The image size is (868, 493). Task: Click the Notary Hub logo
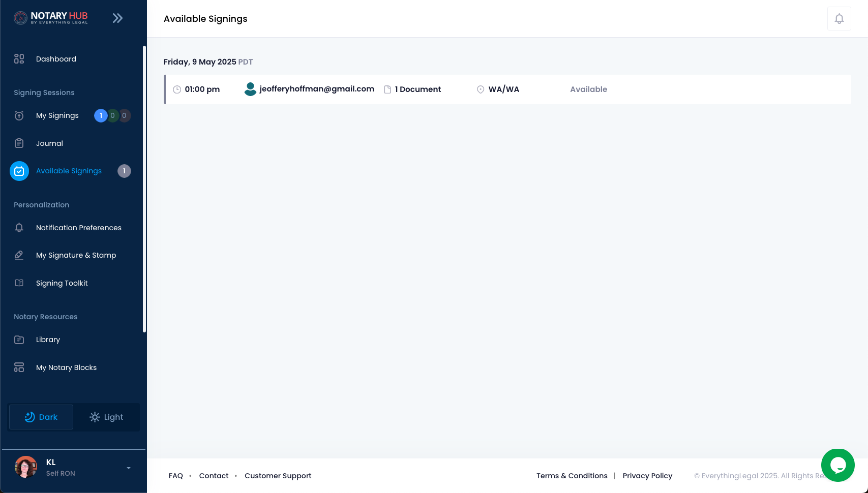(x=51, y=18)
